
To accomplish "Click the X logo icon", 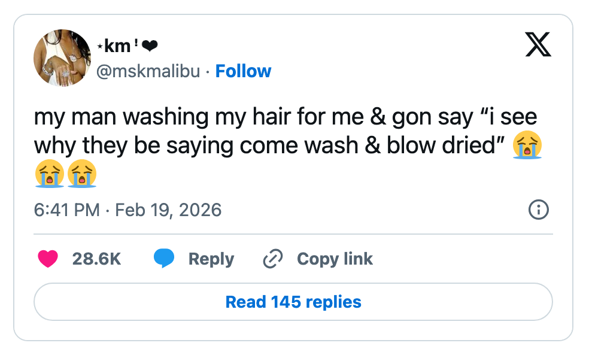I will point(538,45).
